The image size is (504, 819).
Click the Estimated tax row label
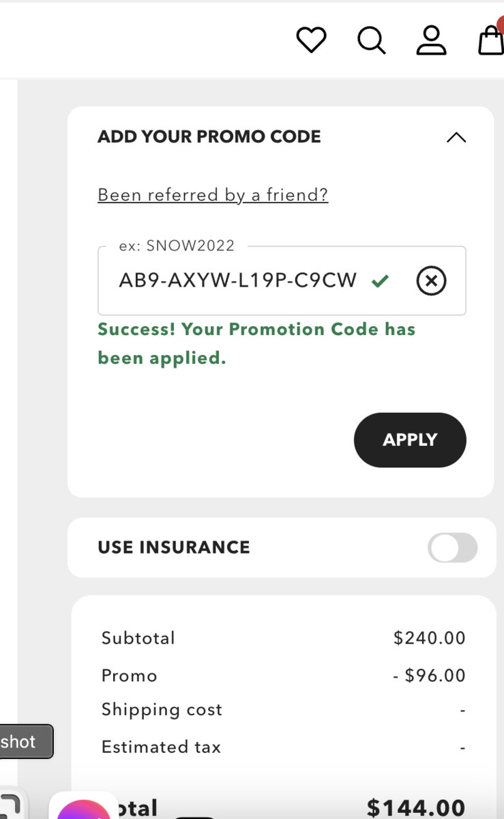click(161, 747)
